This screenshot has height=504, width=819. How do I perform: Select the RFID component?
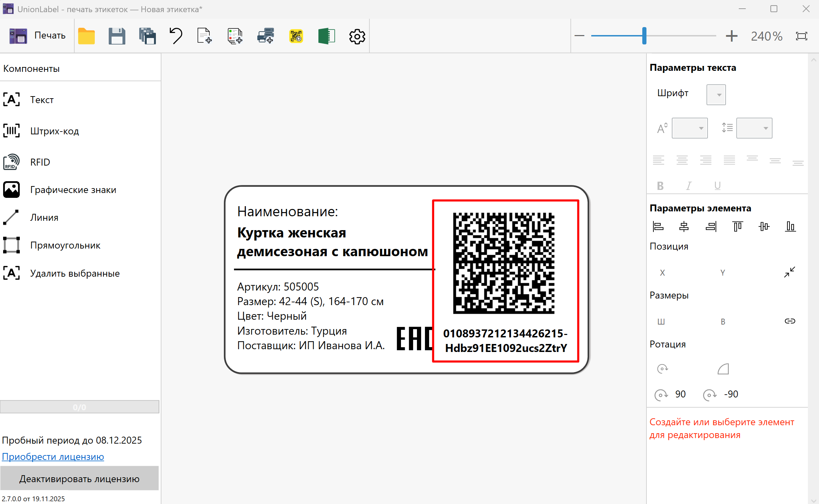coord(40,162)
